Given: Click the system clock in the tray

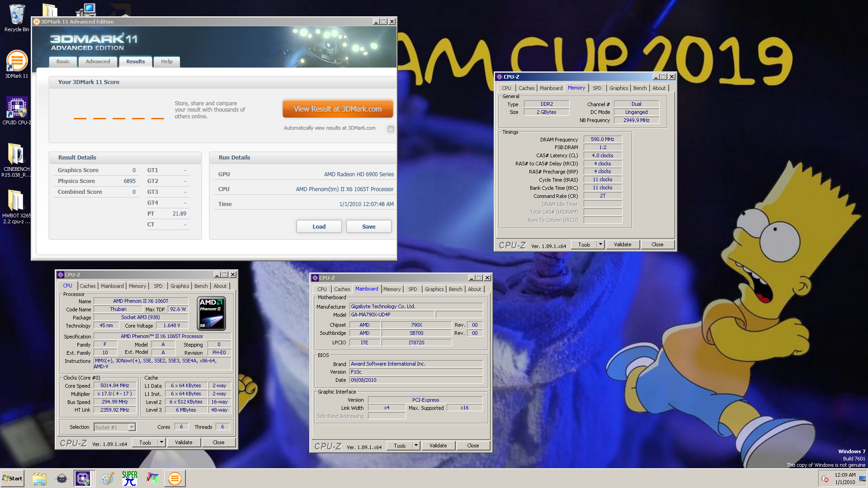Looking at the screenshot, I should 845,479.
